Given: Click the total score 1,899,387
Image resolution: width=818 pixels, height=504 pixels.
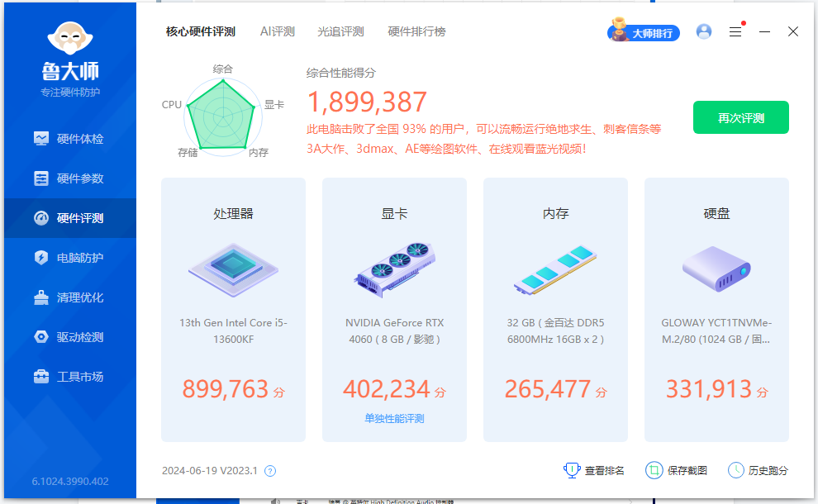Looking at the screenshot, I should click(367, 102).
